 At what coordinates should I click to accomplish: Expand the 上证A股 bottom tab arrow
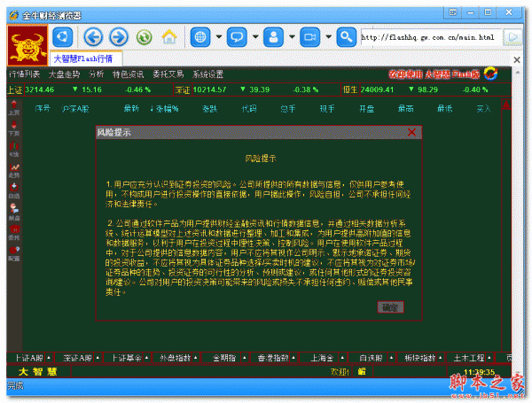coord(49,358)
